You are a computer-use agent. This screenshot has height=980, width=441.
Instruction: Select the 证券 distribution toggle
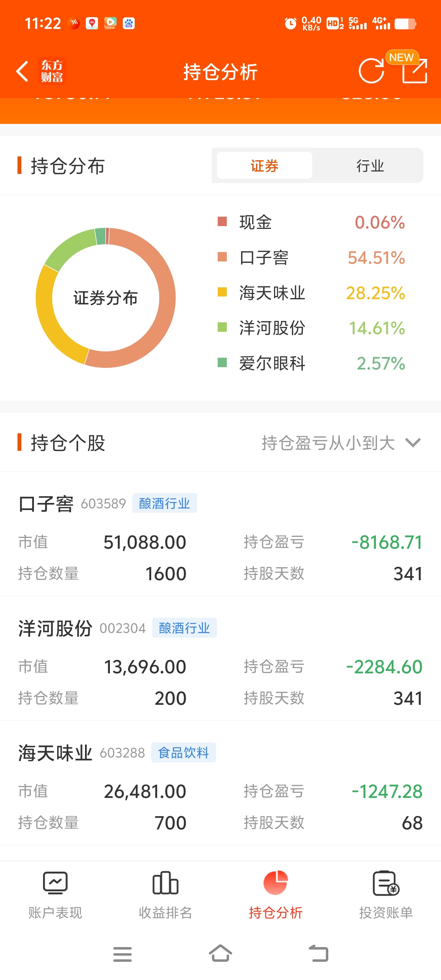(265, 166)
